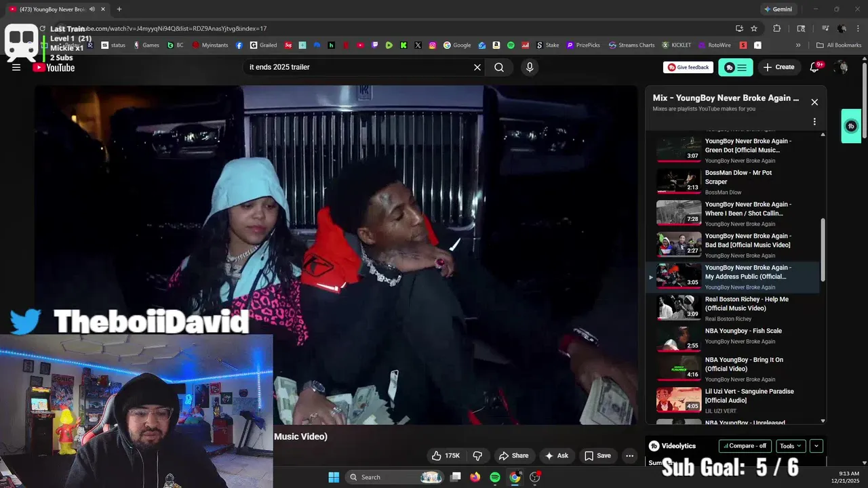This screenshot has width=868, height=488.
Task: Open the Grailed bookmark
Action: point(263,45)
